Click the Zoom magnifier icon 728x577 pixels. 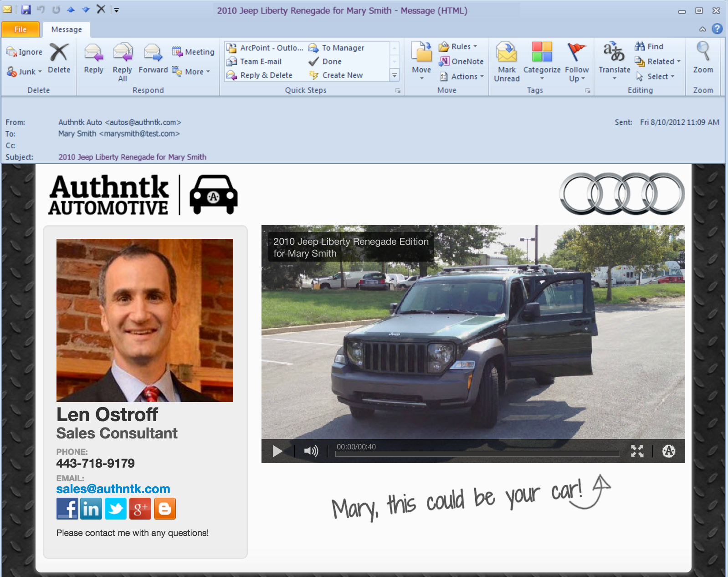[703, 51]
